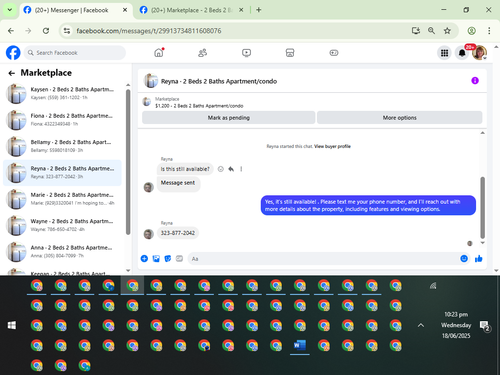Click the Search Facebook field

pos(75,53)
